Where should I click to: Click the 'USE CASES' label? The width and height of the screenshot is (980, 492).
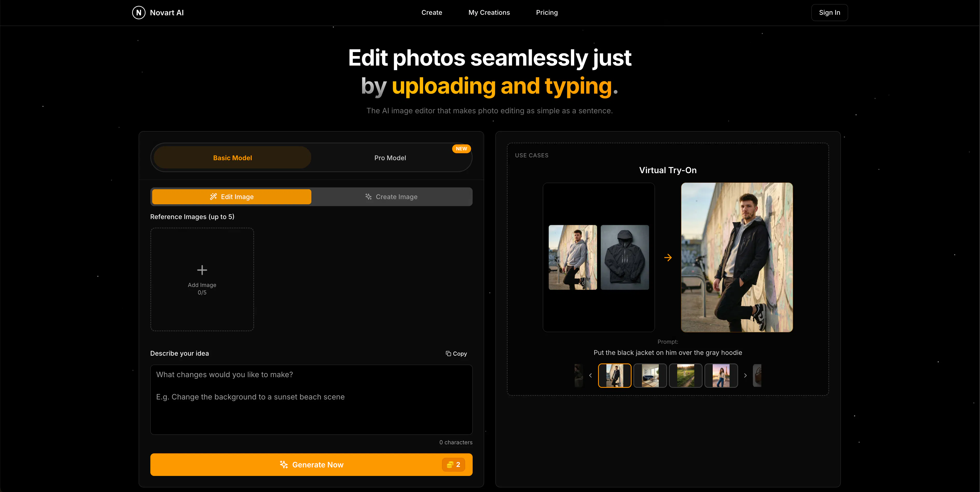click(531, 155)
